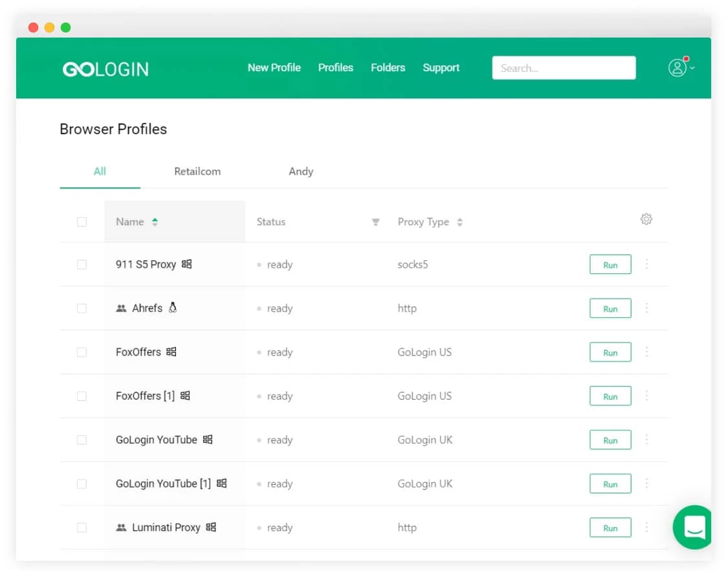Open Support in the navigation bar
This screenshot has height=577, width=728.
coord(441,68)
